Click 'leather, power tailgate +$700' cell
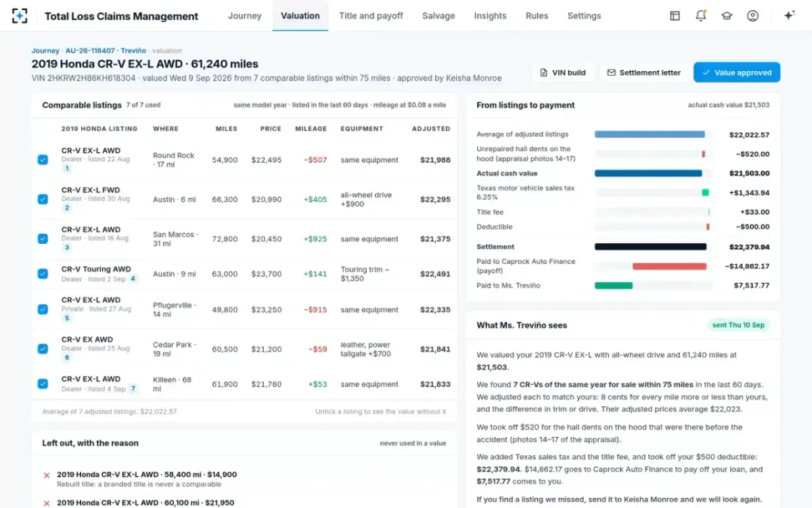Viewport: 812px width, 508px height. pos(366,350)
